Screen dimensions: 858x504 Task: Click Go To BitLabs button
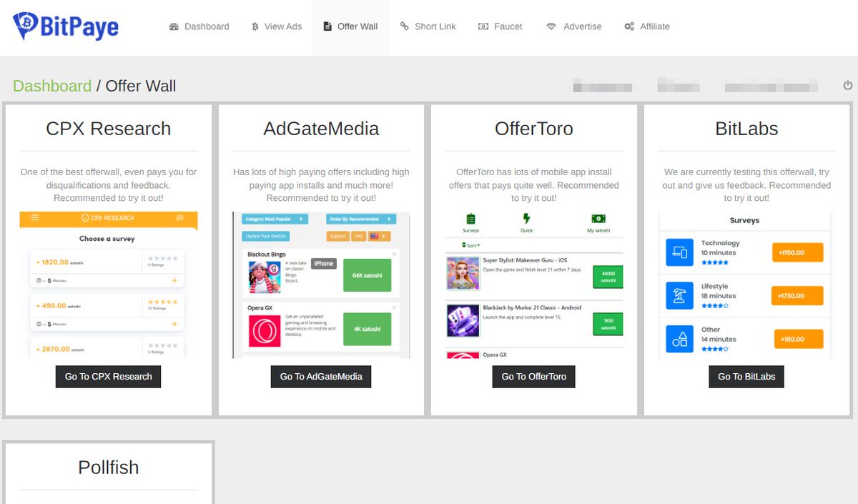[x=746, y=376]
